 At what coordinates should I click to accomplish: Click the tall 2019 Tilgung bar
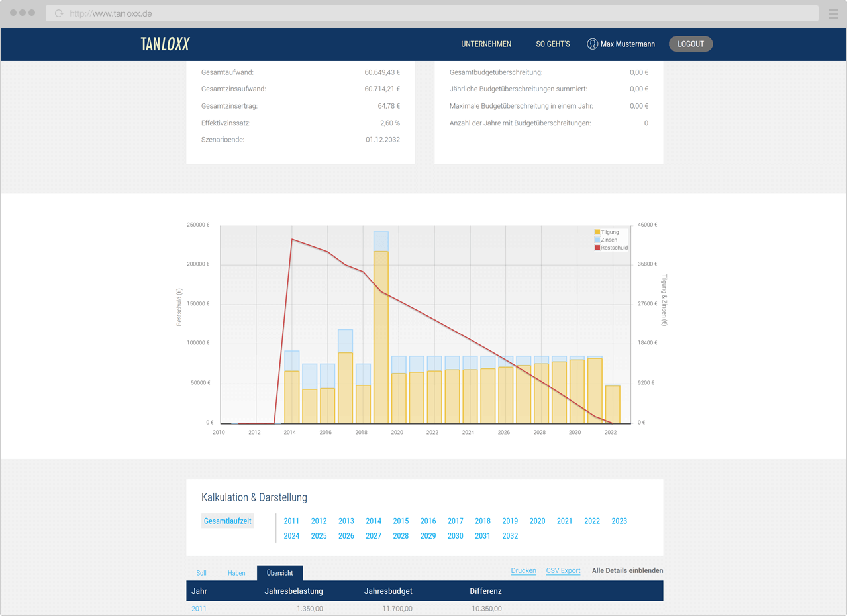point(381,338)
